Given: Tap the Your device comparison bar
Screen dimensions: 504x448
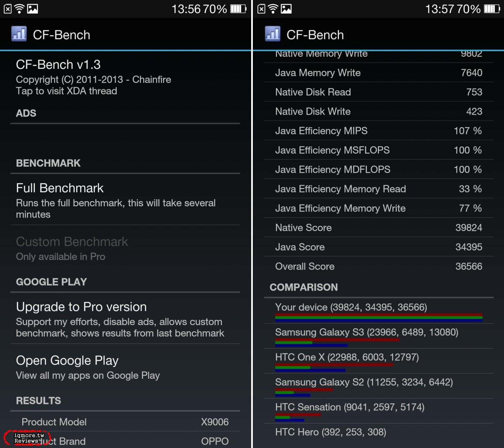Looking at the screenshot, I should (x=378, y=318).
